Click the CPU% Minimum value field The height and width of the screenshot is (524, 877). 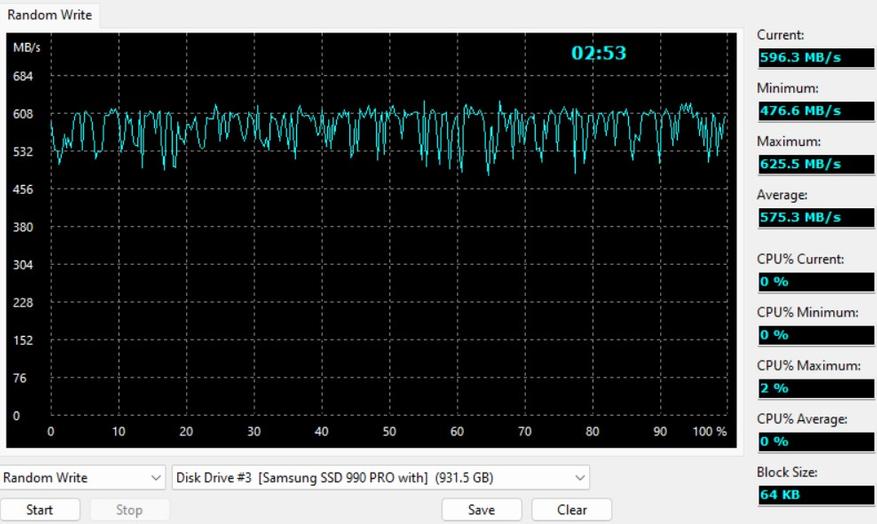click(x=816, y=335)
